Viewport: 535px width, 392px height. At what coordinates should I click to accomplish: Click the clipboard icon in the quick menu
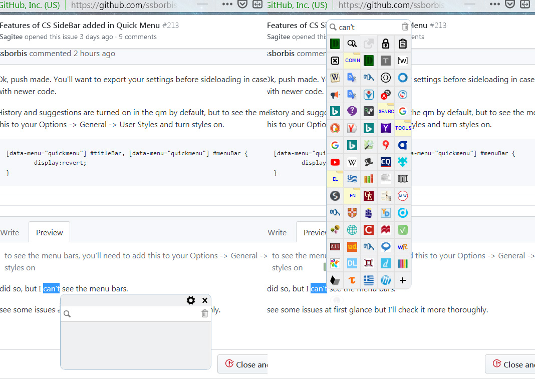tap(403, 44)
